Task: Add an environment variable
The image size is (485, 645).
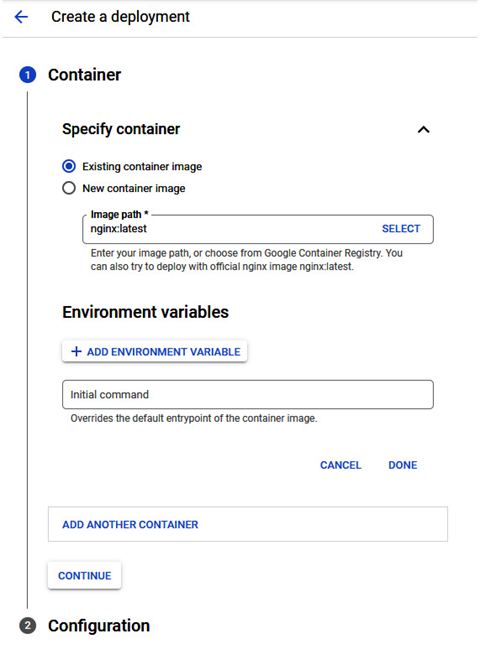Action: [155, 352]
